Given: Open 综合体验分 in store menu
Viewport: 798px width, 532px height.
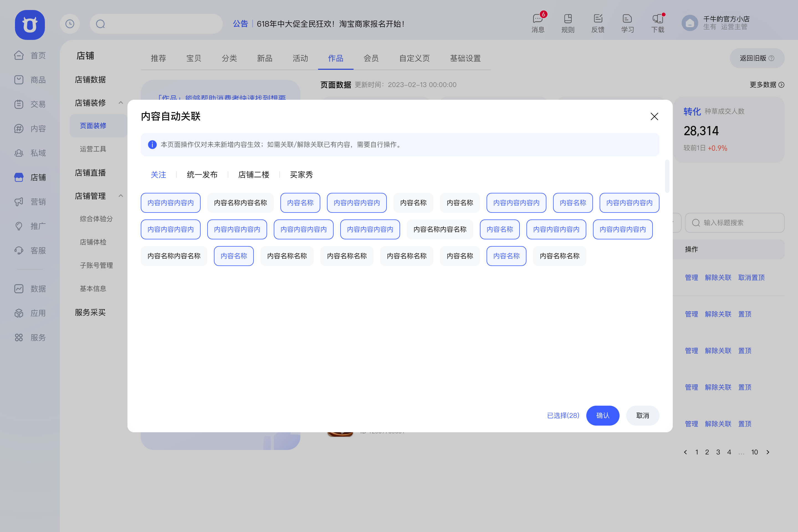Looking at the screenshot, I should click(x=96, y=219).
